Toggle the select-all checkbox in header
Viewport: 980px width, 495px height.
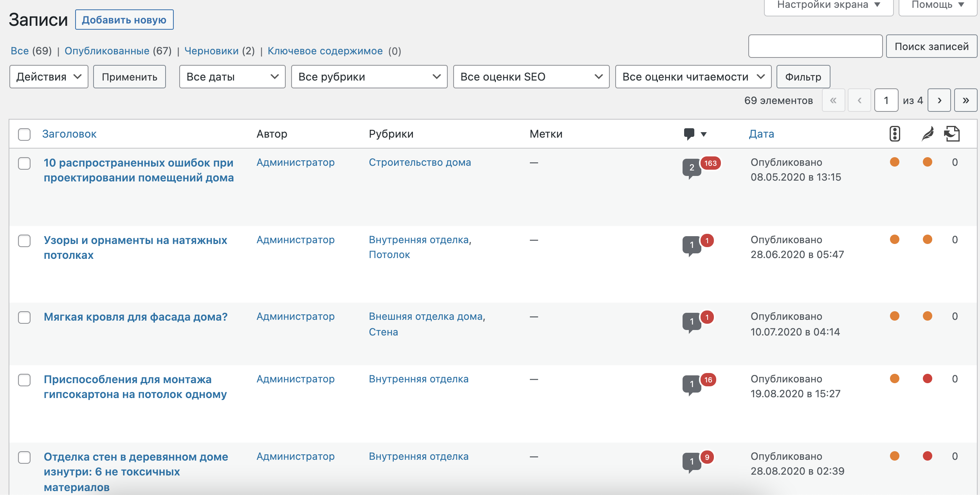coord(24,134)
